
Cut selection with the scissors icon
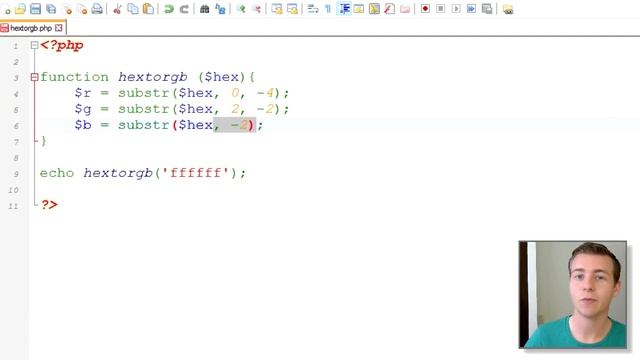tap(117, 9)
